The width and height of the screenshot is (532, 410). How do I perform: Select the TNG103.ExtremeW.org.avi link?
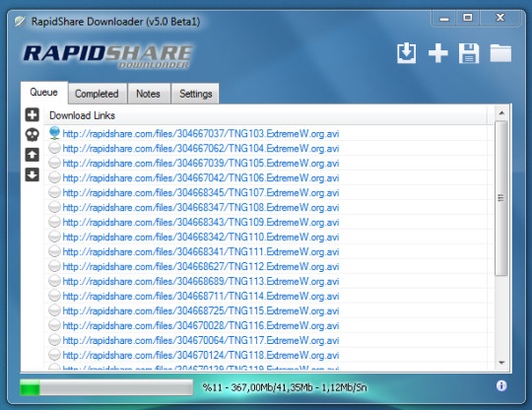(201, 134)
